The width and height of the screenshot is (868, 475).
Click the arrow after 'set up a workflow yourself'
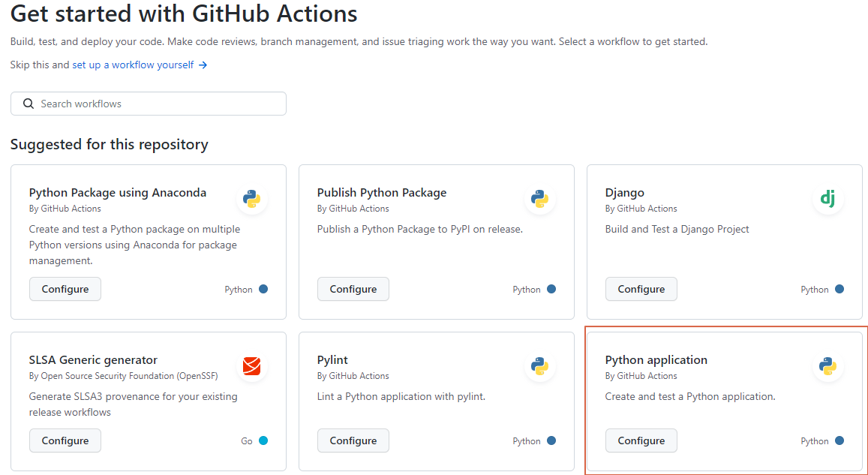click(x=203, y=65)
